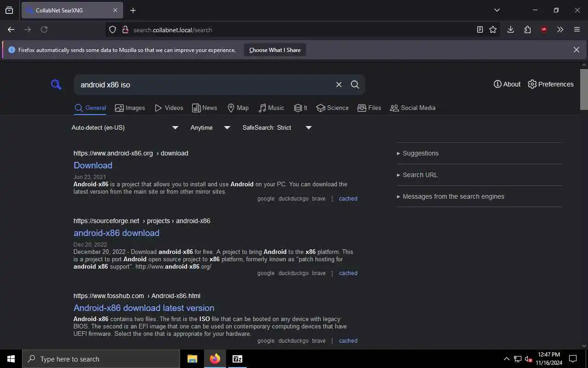This screenshot has width=588, height=368.
Task: Open Firefox View button
Action: (9, 10)
